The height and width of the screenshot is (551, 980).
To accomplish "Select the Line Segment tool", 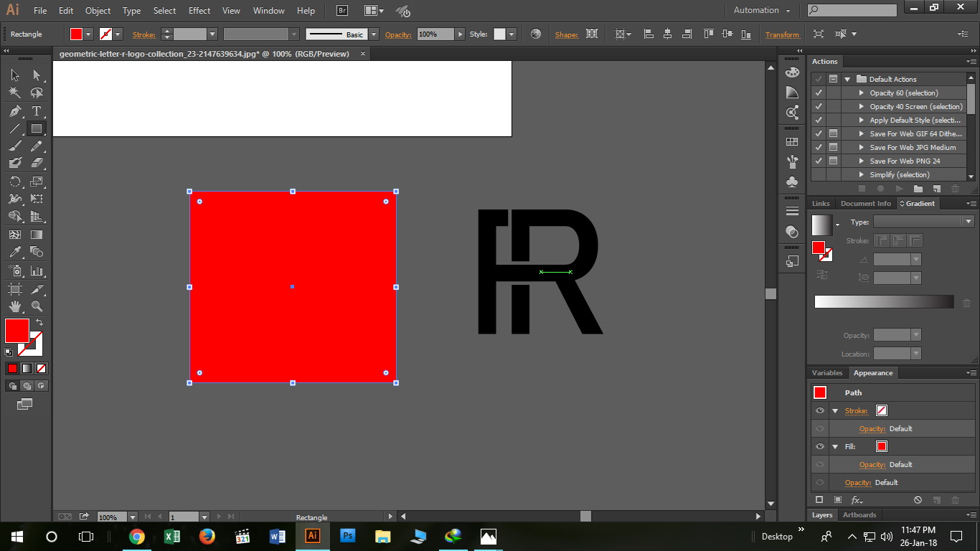I will pyautogui.click(x=14, y=129).
